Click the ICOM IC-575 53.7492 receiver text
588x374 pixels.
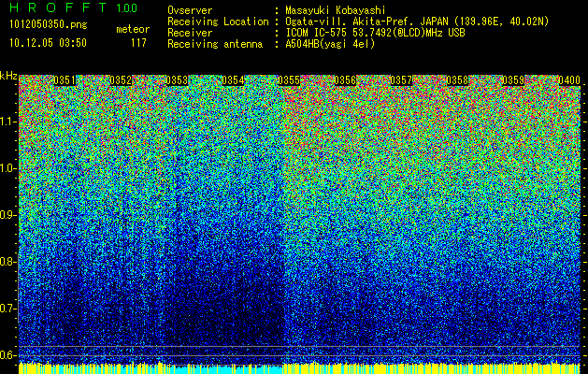(376, 33)
